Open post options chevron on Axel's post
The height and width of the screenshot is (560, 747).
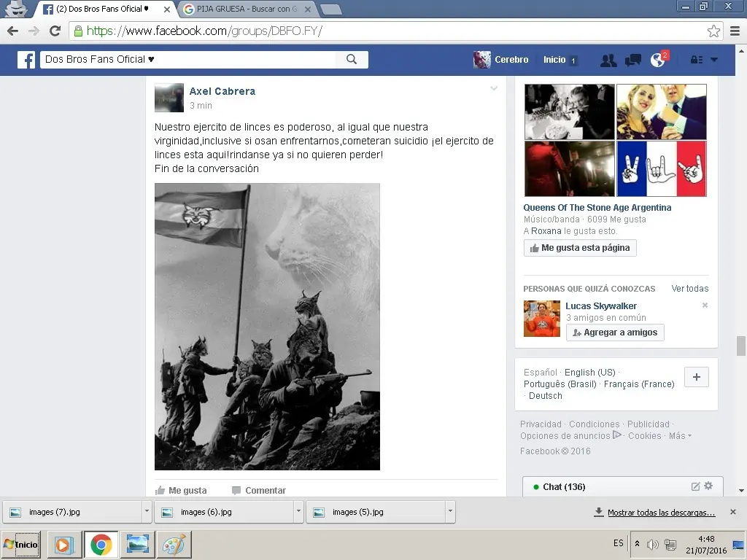point(494,88)
